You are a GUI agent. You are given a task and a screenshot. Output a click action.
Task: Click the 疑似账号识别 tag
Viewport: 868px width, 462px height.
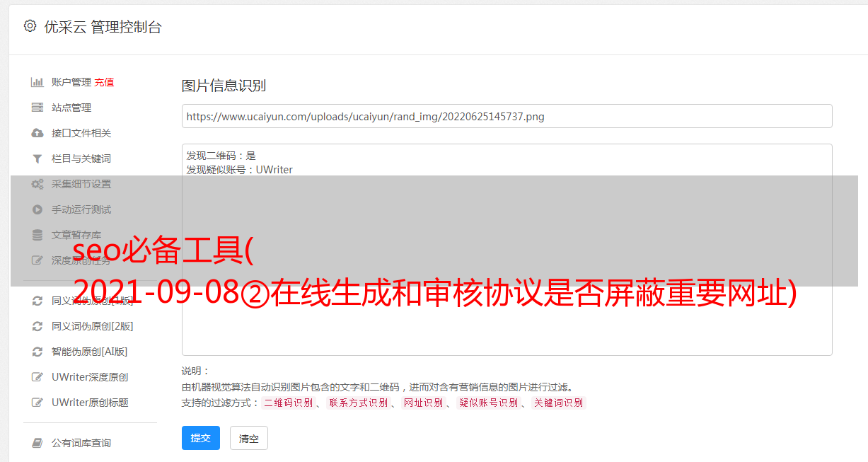coord(489,403)
